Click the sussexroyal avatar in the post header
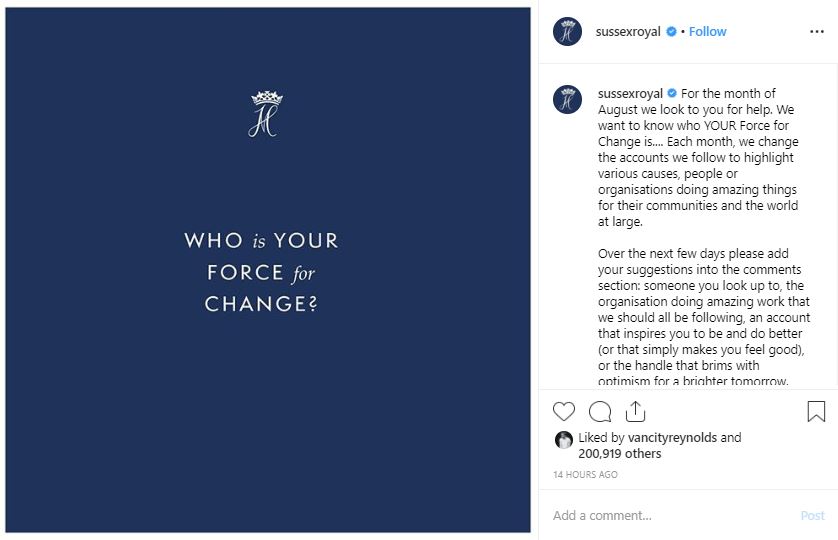Screen dimensions: 838x540 coord(568,32)
